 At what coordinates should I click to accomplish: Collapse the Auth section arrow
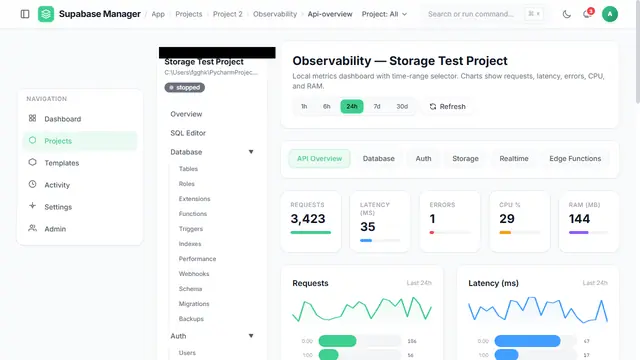tap(251, 336)
